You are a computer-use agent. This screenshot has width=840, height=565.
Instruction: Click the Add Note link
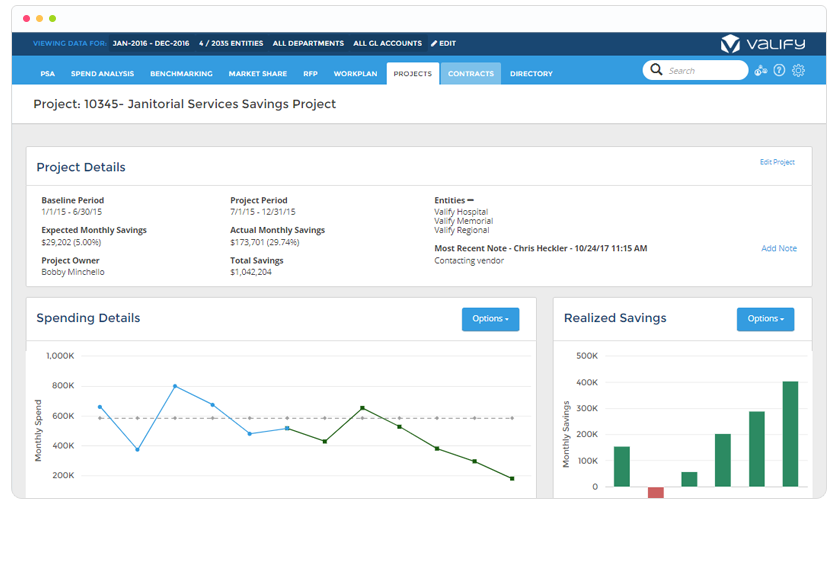[x=779, y=248]
